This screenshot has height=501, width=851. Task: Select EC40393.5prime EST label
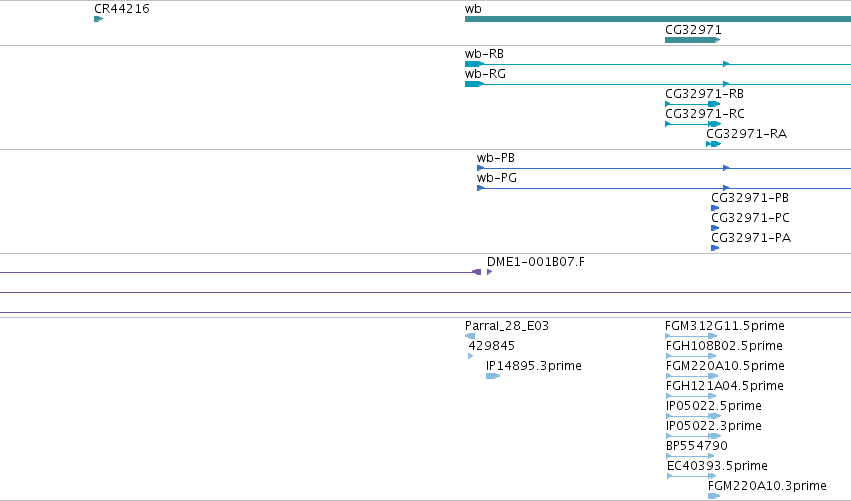pyautogui.click(x=717, y=466)
